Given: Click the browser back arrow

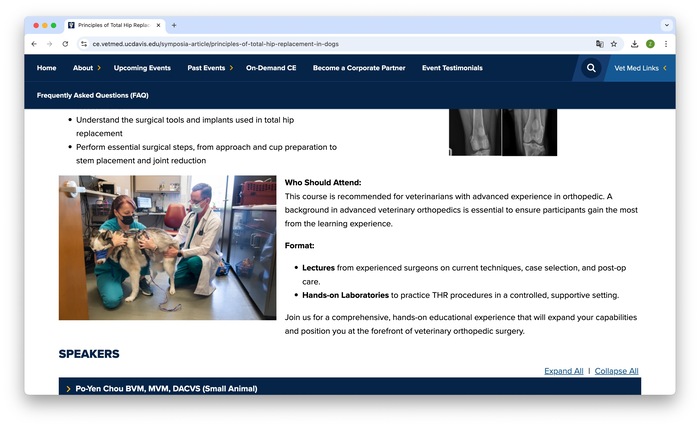Looking at the screenshot, I should 34,44.
